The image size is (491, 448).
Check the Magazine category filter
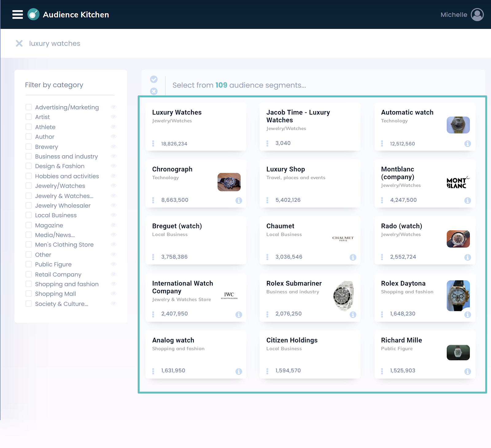click(29, 225)
